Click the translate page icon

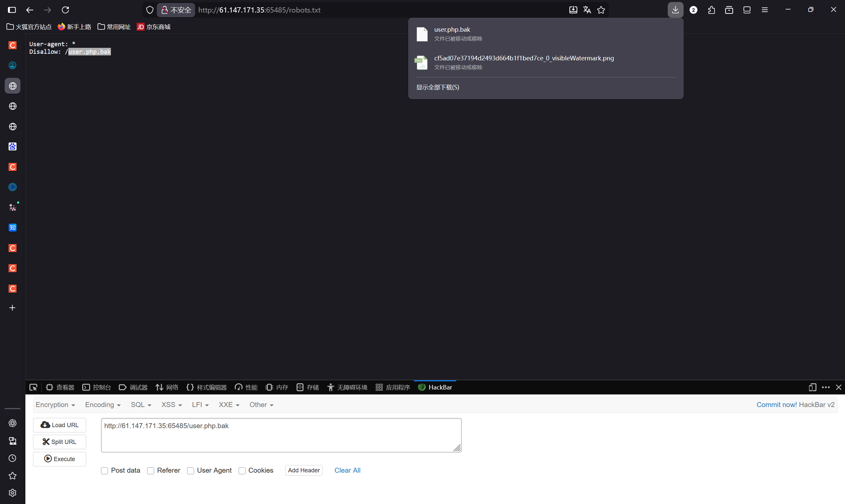(x=587, y=10)
